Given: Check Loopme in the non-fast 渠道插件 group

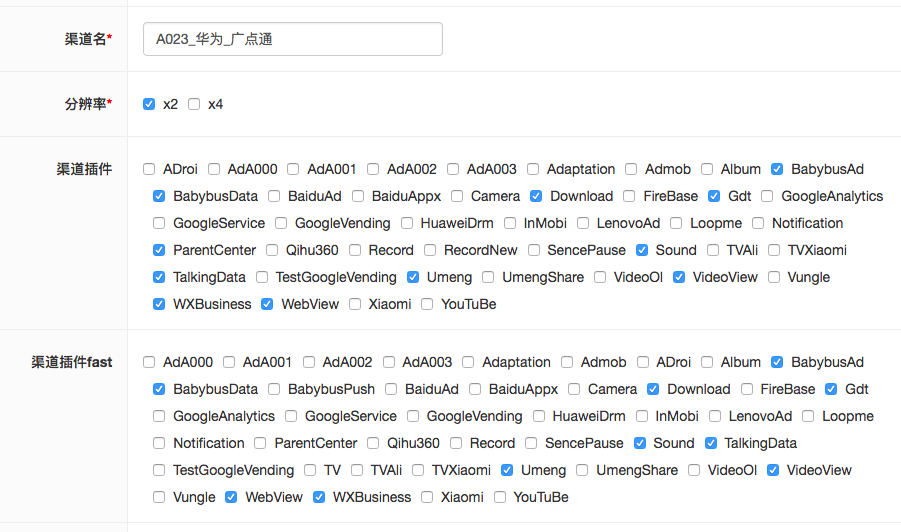Looking at the screenshot, I should pos(676,223).
